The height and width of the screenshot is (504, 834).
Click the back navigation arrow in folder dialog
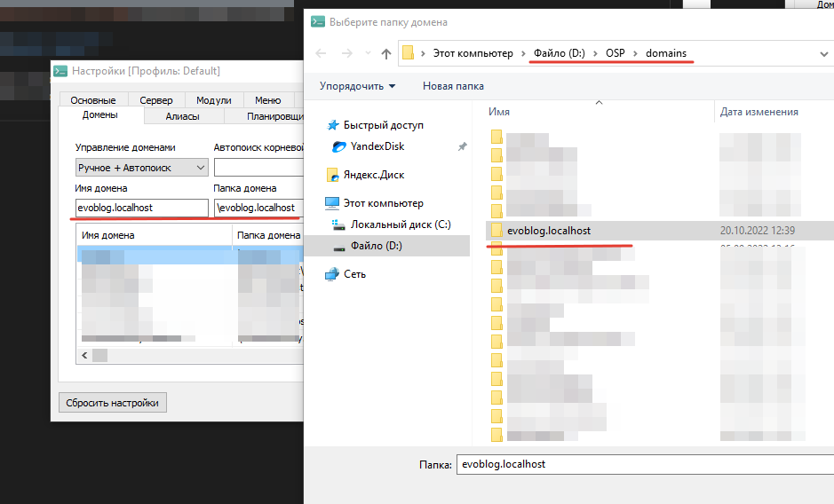(321, 53)
